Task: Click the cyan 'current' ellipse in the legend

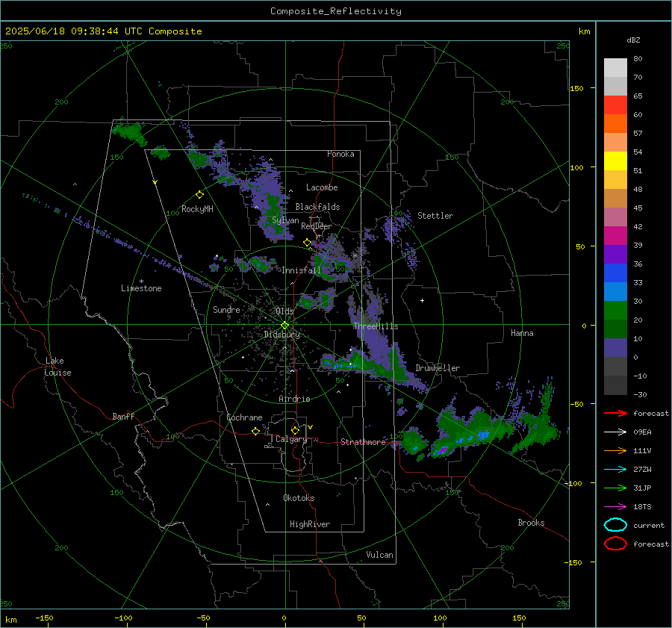Action: [x=615, y=525]
